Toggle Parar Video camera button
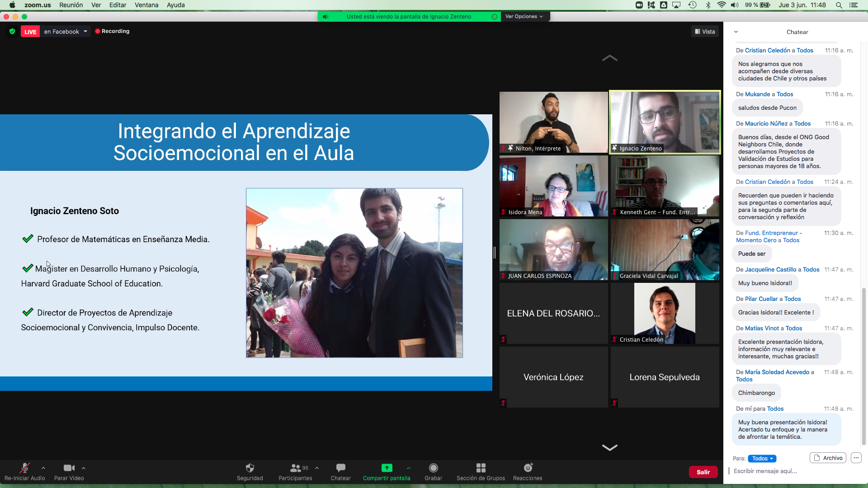Image resolution: width=868 pixels, height=488 pixels. (x=69, y=468)
